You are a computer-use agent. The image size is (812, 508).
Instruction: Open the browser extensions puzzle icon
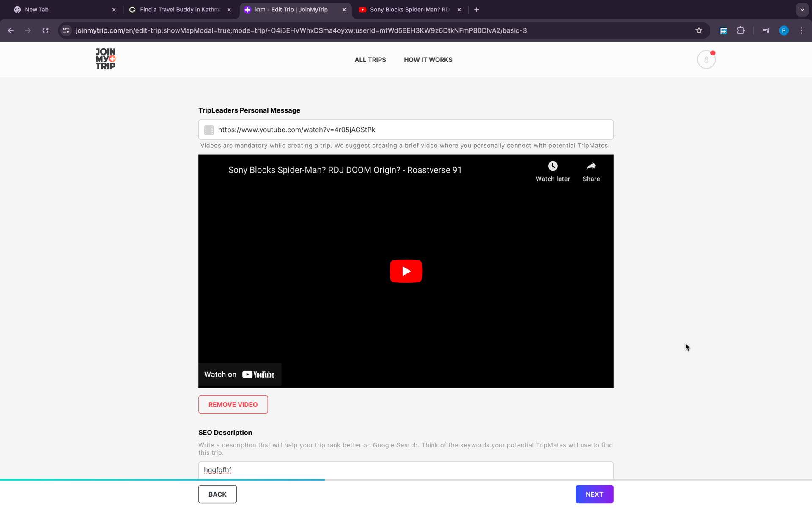[x=741, y=30]
